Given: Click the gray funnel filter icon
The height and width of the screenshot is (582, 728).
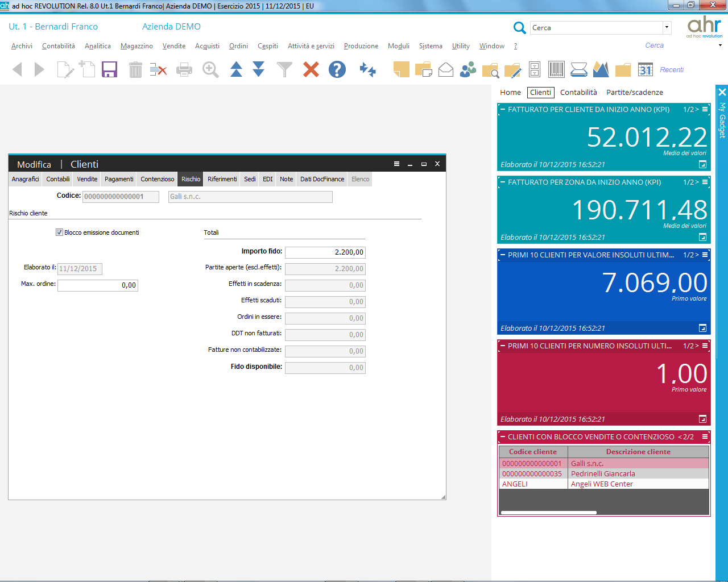Looking at the screenshot, I should tap(284, 69).
